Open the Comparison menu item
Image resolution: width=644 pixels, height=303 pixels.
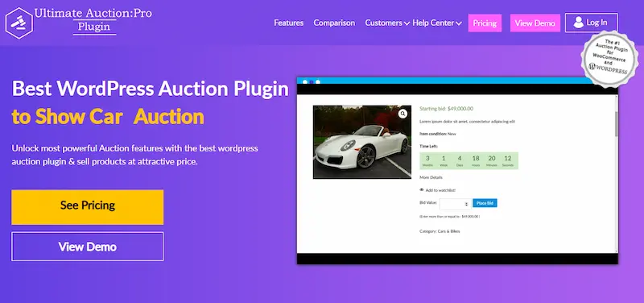click(334, 23)
